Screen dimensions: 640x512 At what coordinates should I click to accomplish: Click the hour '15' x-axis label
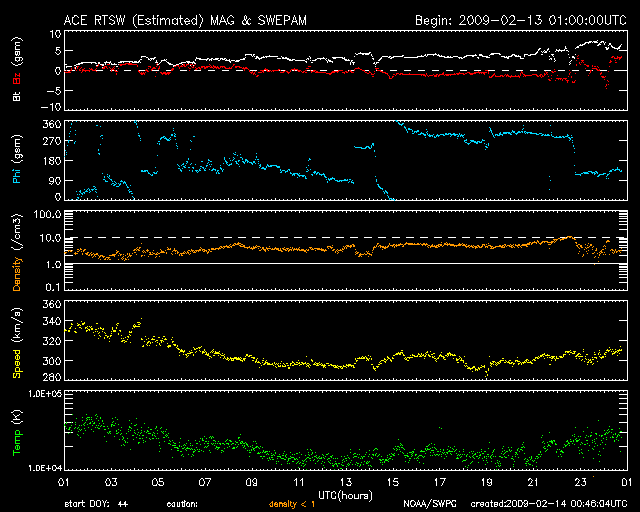point(393,483)
